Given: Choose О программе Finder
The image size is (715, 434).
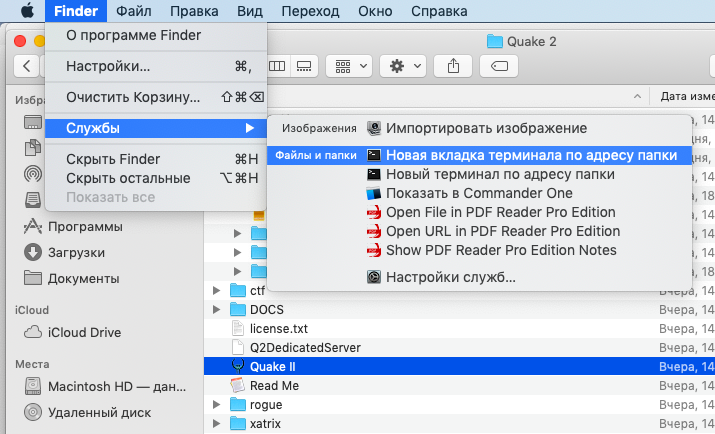Looking at the screenshot, I should (155, 35).
